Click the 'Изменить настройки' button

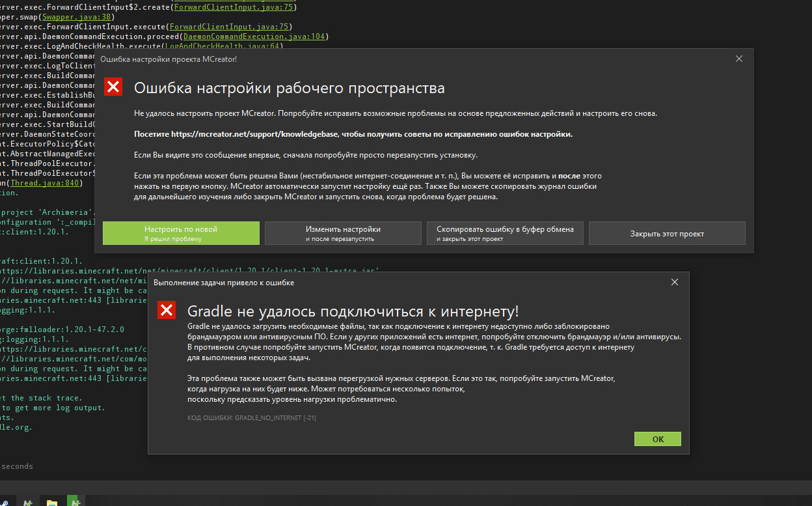tap(343, 233)
